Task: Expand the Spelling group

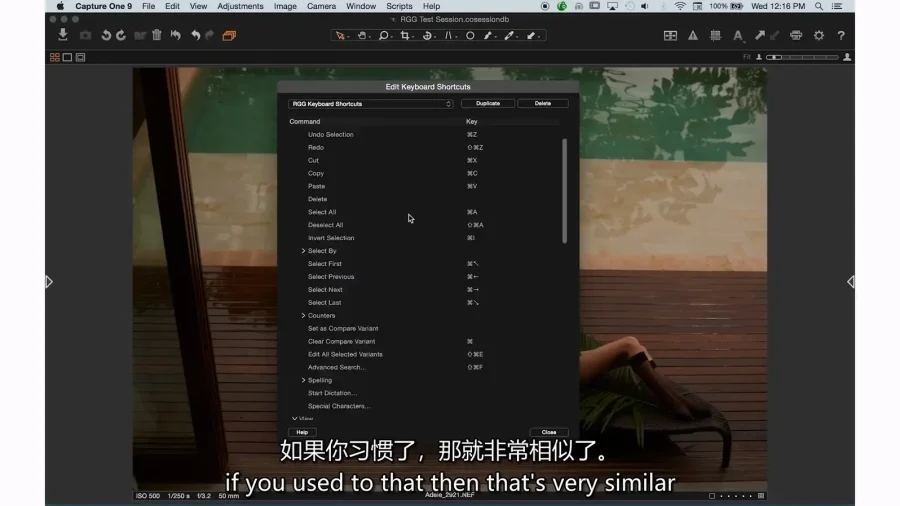Action: click(303, 380)
